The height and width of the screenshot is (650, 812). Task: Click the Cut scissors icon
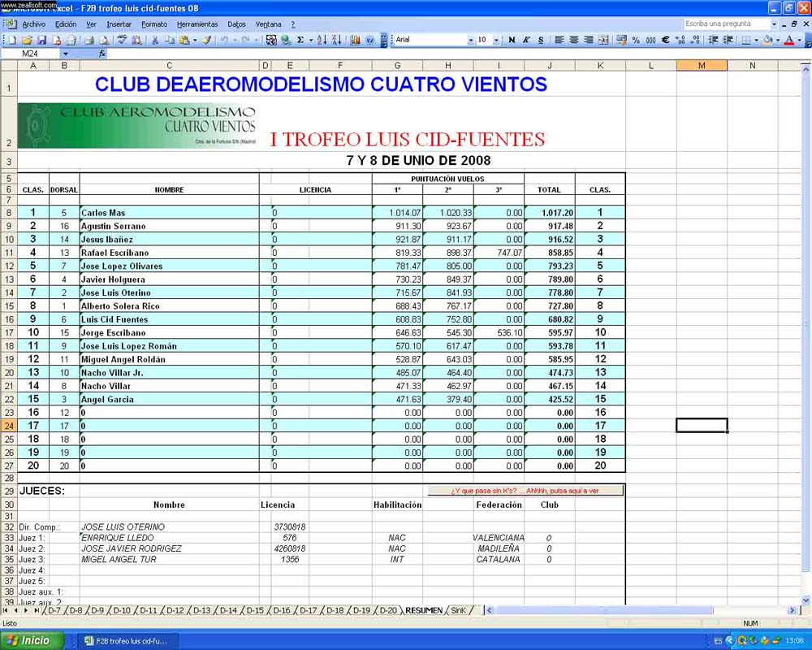(x=155, y=40)
